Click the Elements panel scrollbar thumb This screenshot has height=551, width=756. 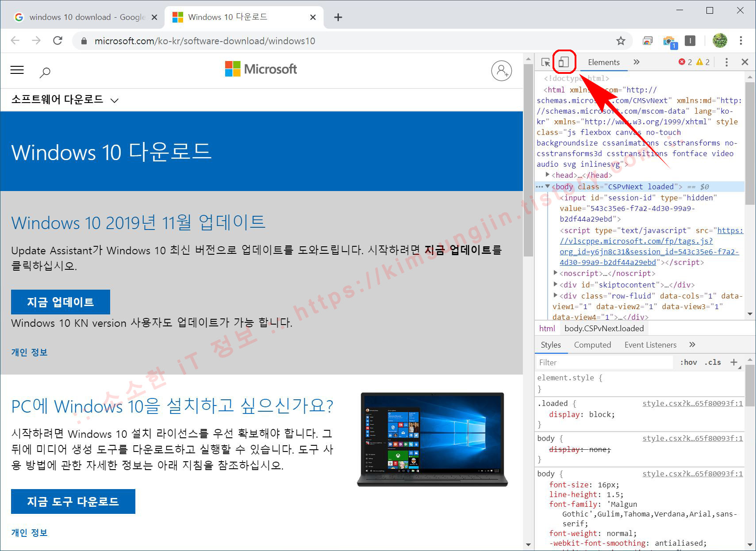coord(749,143)
